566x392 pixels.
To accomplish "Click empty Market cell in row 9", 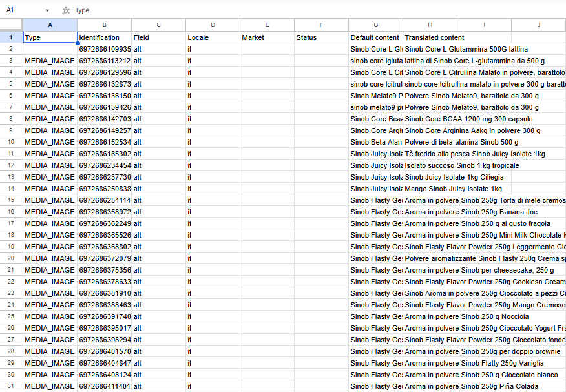I will [267, 130].
